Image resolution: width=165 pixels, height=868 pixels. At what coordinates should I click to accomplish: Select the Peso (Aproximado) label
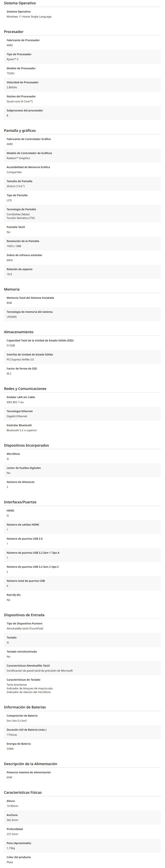18,843
